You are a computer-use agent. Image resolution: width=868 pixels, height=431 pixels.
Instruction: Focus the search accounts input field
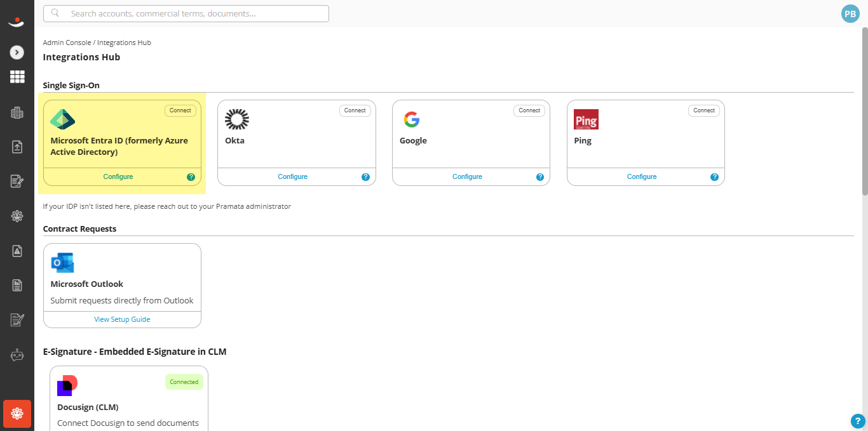(x=186, y=13)
